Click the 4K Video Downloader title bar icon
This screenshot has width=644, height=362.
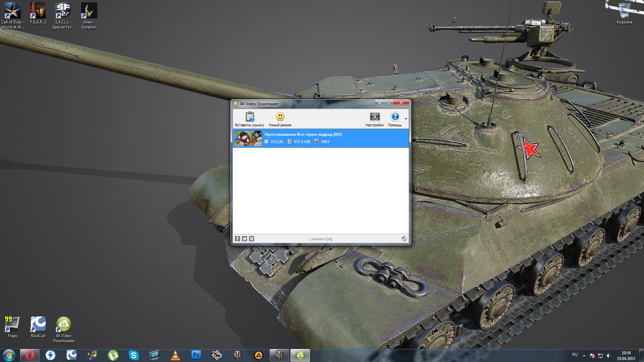point(235,104)
